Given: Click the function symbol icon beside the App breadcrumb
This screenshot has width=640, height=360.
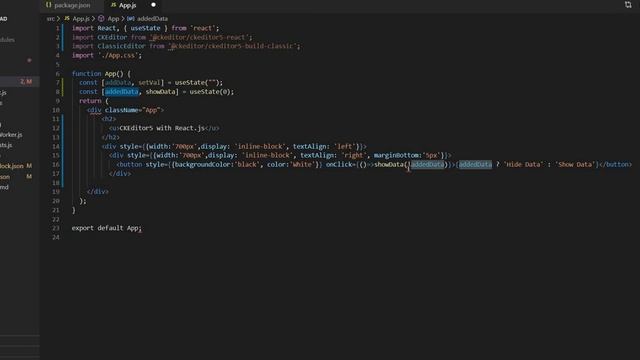Looking at the screenshot, I should pyautogui.click(x=101, y=18).
